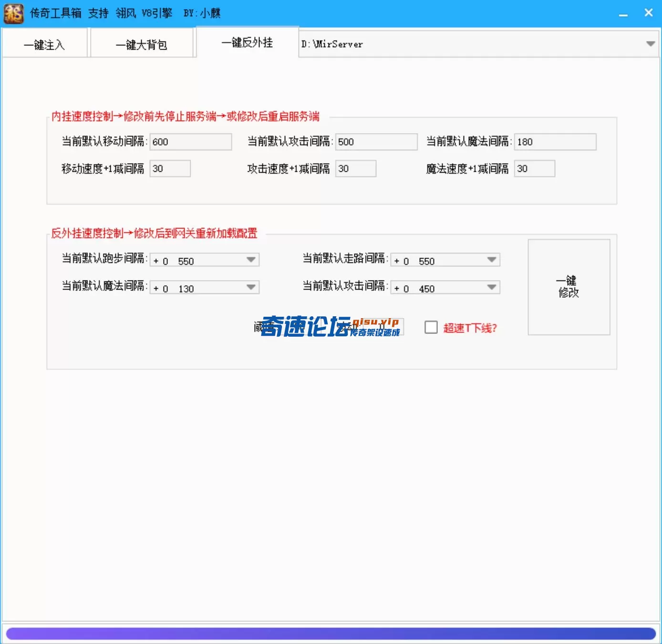662x644 pixels.
Task: Click the 攻击速度+1减间隔 input field
Action: (x=356, y=168)
